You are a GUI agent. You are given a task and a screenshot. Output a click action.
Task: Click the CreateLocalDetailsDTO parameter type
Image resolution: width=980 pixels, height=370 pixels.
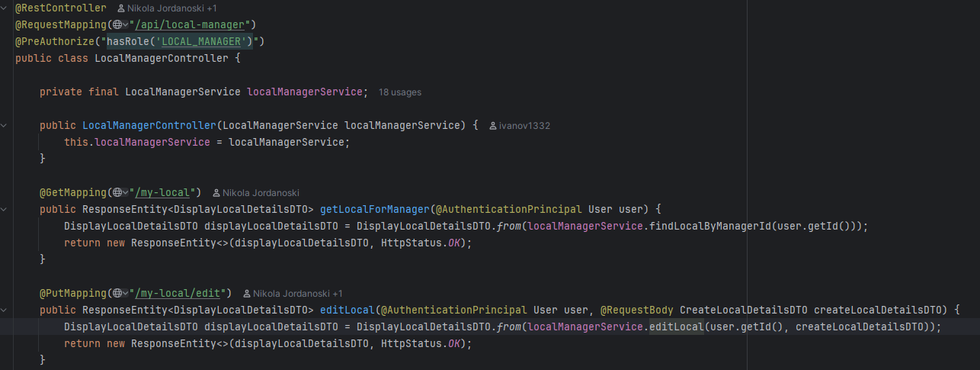(x=744, y=310)
